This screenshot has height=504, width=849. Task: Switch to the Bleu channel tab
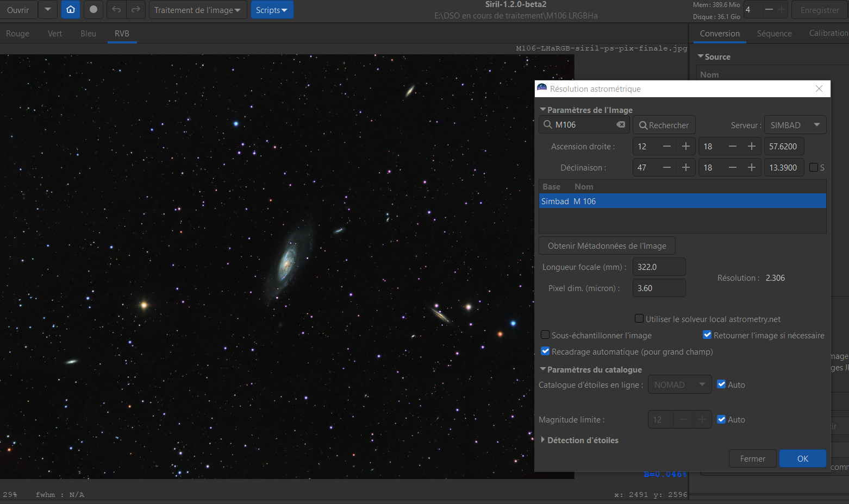click(88, 34)
